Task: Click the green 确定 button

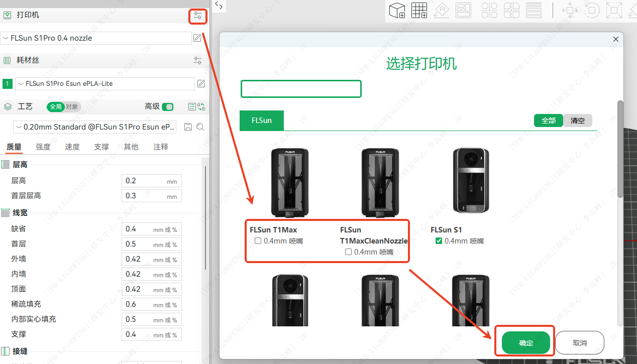Action: pos(526,343)
